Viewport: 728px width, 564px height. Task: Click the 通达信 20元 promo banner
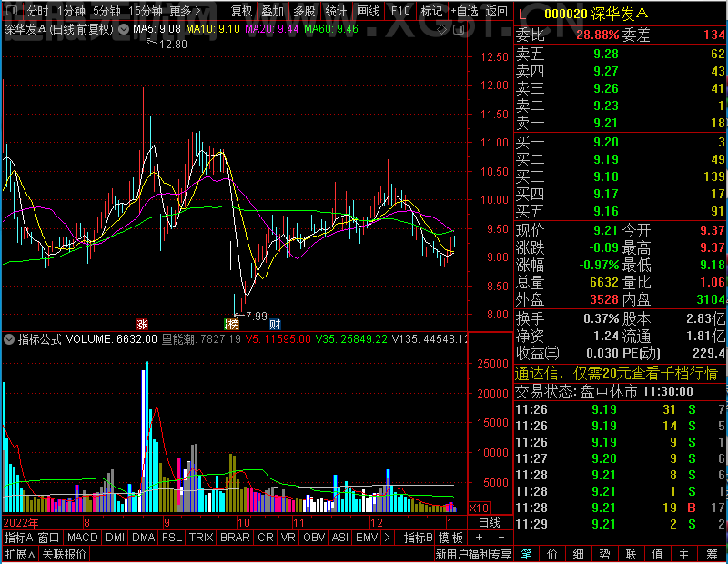tap(616, 373)
